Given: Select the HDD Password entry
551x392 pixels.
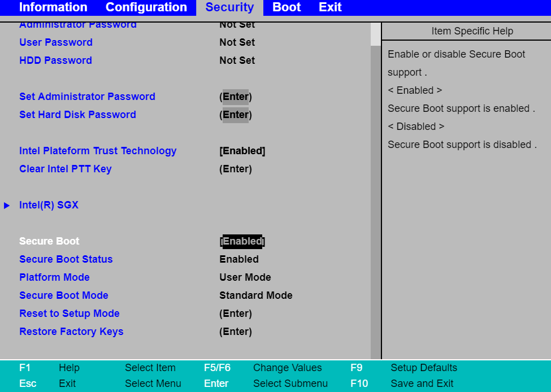Looking at the screenshot, I should [x=55, y=60].
